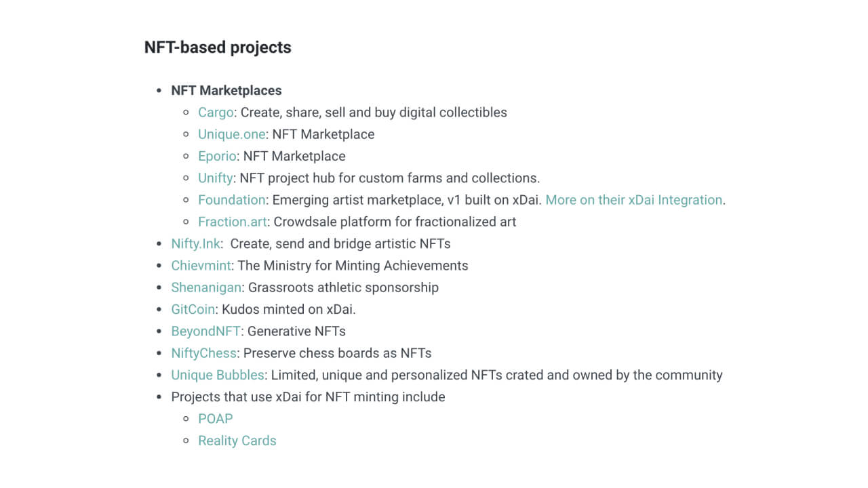Image resolution: width=868 pixels, height=488 pixels.
Task: Open the Unifty project hub link
Action: coord(216,178)
